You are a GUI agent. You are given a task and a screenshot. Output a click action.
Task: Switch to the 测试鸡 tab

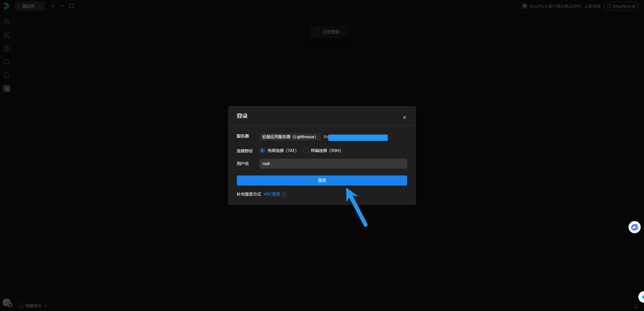click(x=28, y=6)
